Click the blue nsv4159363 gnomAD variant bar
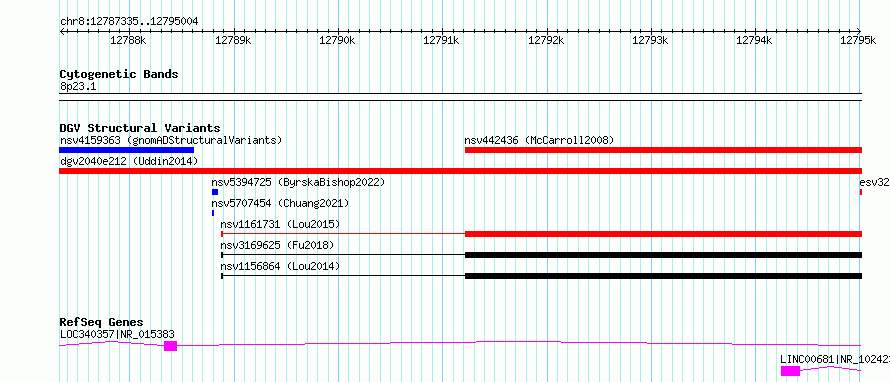 127,150
